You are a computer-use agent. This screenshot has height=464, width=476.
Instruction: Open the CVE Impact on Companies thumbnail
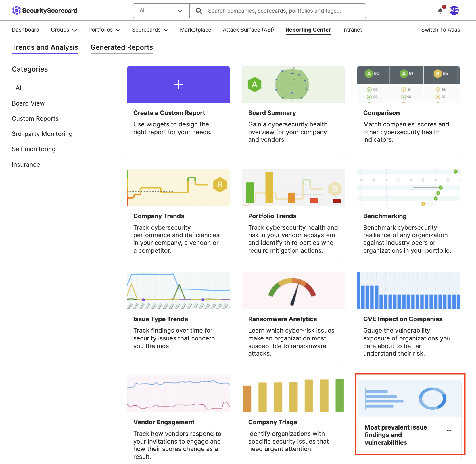[408, 291]
